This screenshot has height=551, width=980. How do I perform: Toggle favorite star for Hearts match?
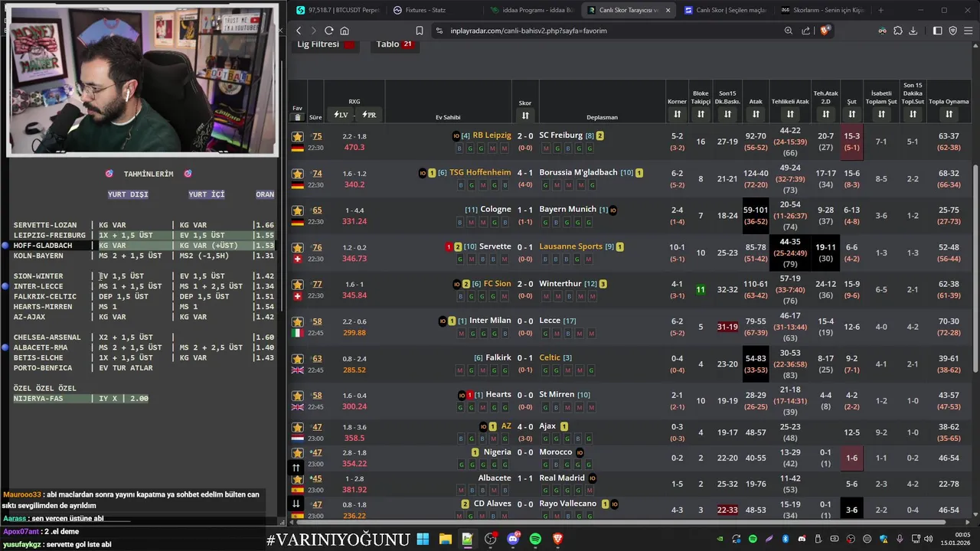coord(298,396)
